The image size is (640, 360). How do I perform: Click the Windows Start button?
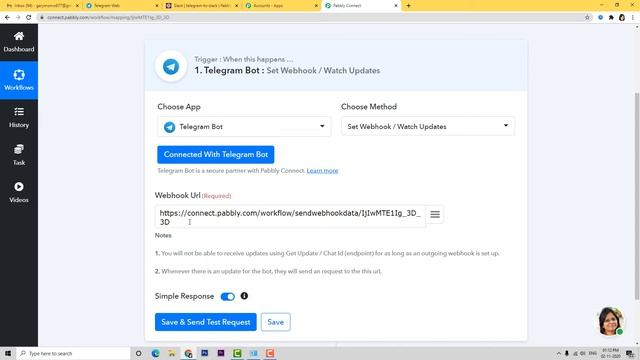[x=8, y=353]
